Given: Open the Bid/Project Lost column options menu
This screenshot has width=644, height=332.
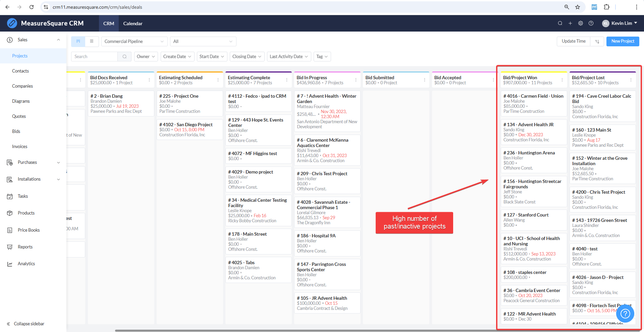Looking at the screenshot, I should pos(631,80).
